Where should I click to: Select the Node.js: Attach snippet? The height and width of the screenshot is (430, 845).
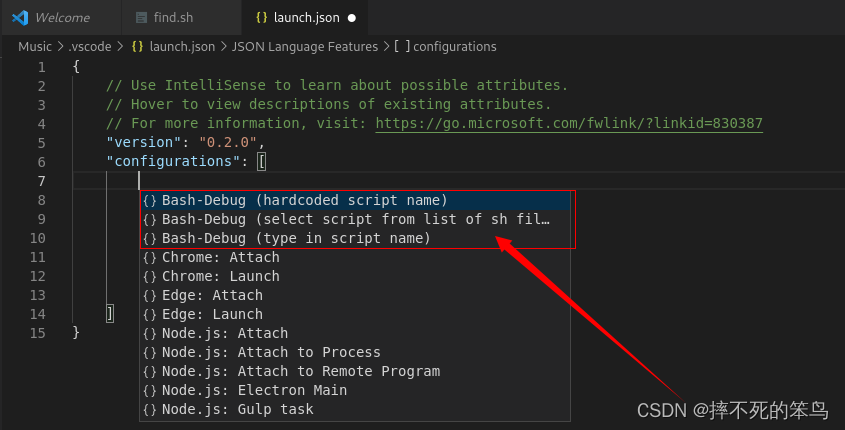pyautogui.click(x=356, y=334)
